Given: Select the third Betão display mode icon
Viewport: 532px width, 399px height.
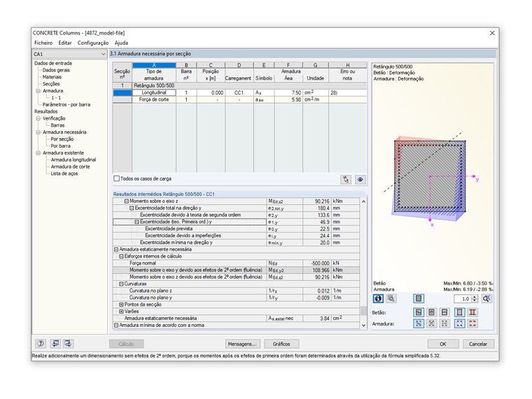Looking at the screenshot, I should 444,312.
